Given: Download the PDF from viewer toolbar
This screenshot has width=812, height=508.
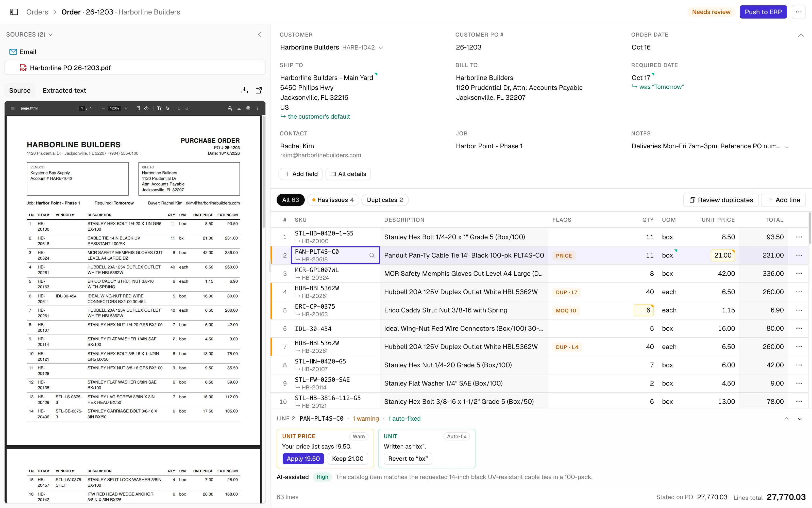Looking at the screenshot, I should pos(239,108).
